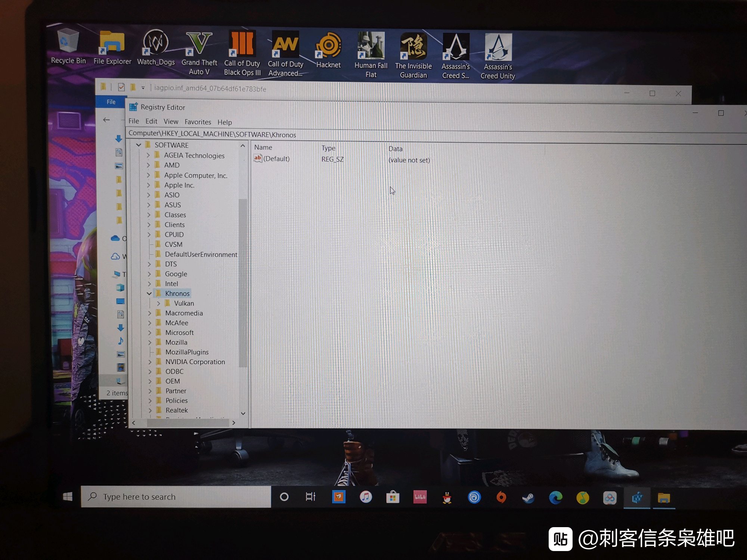The height and width of the screenshot is (560, 747).
Task: Open The Invisible Guardian shortcut
Action: (x=413, y=56)
